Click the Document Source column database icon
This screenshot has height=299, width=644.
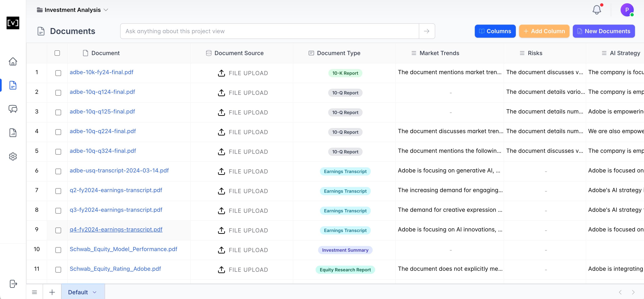tap(209, 53)
